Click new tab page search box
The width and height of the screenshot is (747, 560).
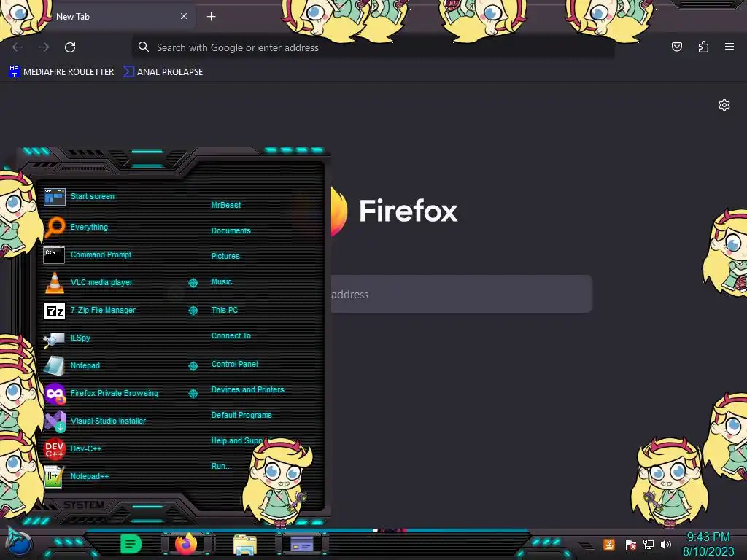pos(461,294)
